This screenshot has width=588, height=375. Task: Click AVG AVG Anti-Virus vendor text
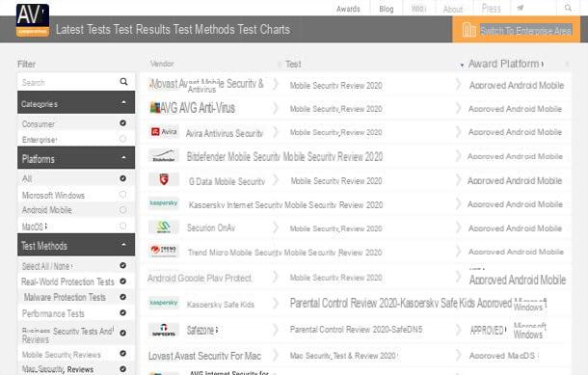pyautogui.click(x=198, y=108)
